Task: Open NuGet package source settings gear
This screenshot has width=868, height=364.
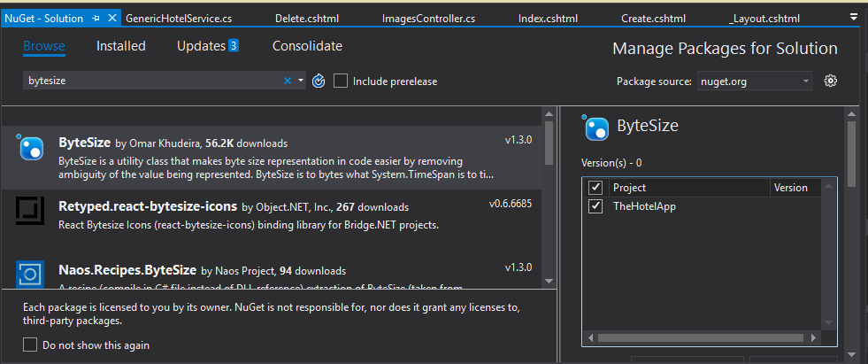Action: point(830,81)
